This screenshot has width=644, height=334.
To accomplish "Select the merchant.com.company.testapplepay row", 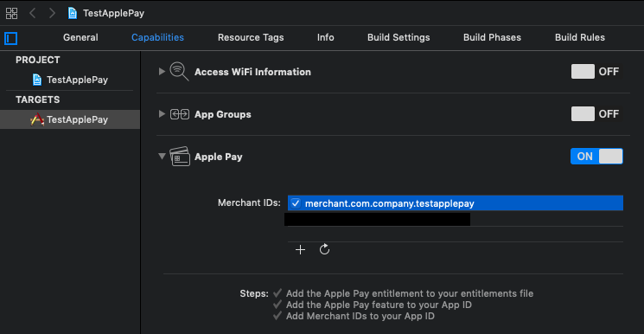I will (456, 203).
